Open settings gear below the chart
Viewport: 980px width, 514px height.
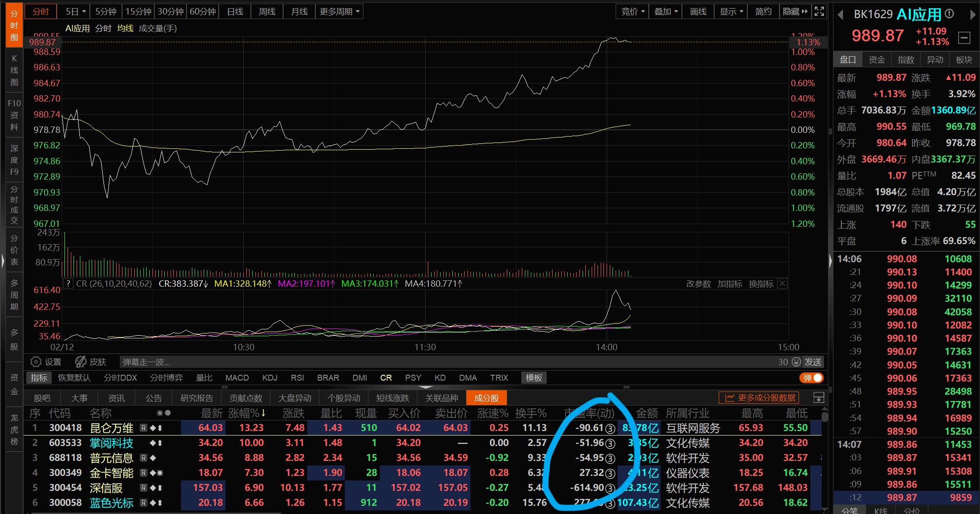point(36,362)
